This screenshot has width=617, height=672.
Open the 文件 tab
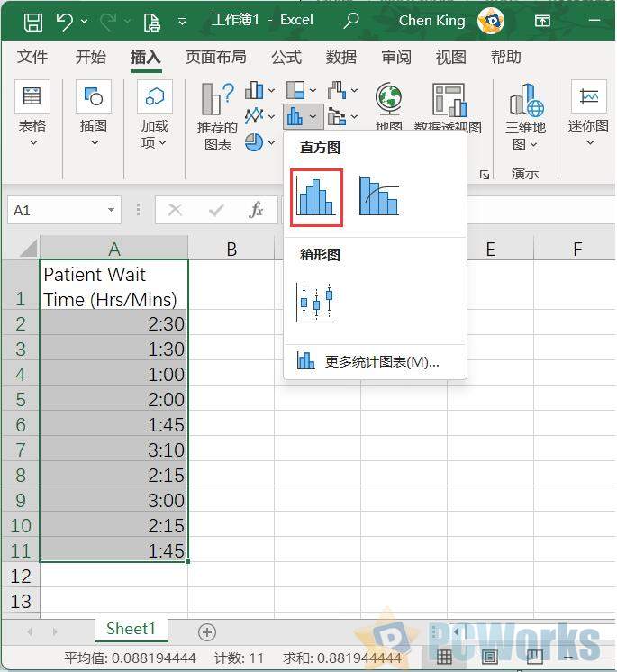coord(32,57)
